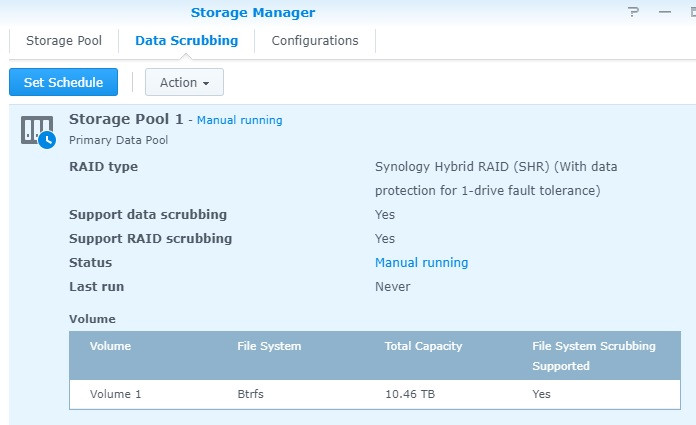Select the Data Scrubbing tab
Image resolution: width=696 pixels, height=425 pixels.
tap(186, 41)
